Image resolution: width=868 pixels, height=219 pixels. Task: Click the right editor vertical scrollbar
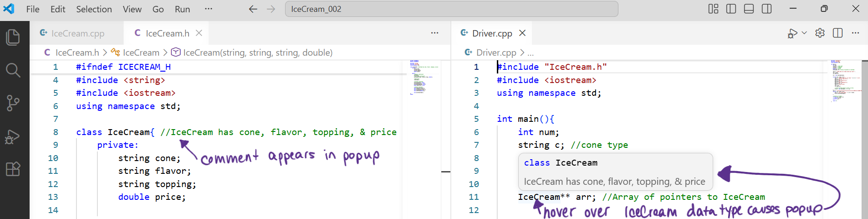point(865,140)
